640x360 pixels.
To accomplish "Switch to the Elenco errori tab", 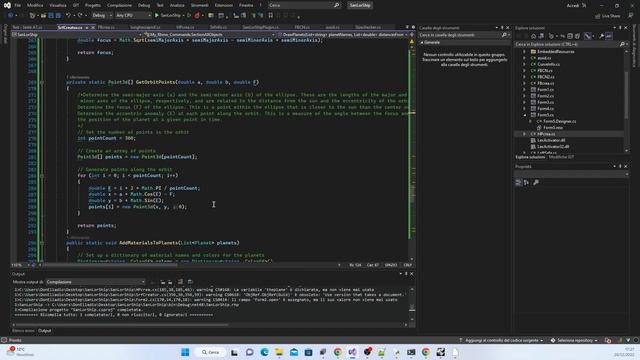I will point(23,331).
